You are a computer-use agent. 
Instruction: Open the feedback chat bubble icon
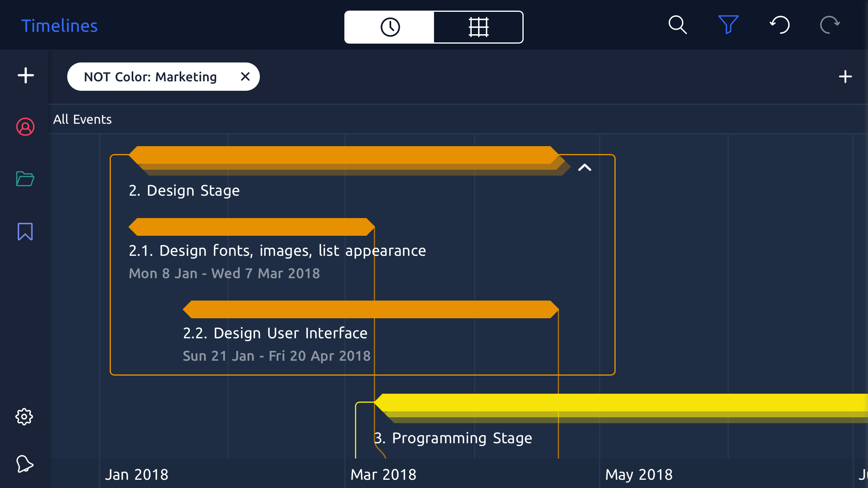[x=24, y=464]
